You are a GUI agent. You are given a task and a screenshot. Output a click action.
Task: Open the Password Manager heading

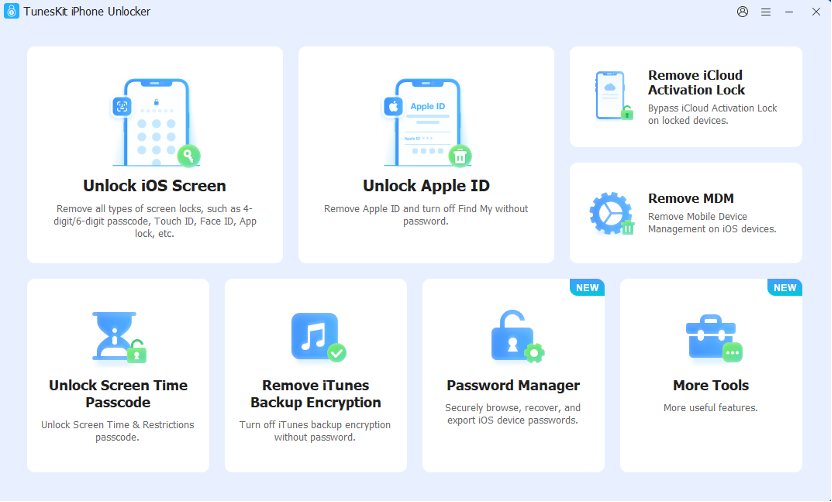[513, 385]
